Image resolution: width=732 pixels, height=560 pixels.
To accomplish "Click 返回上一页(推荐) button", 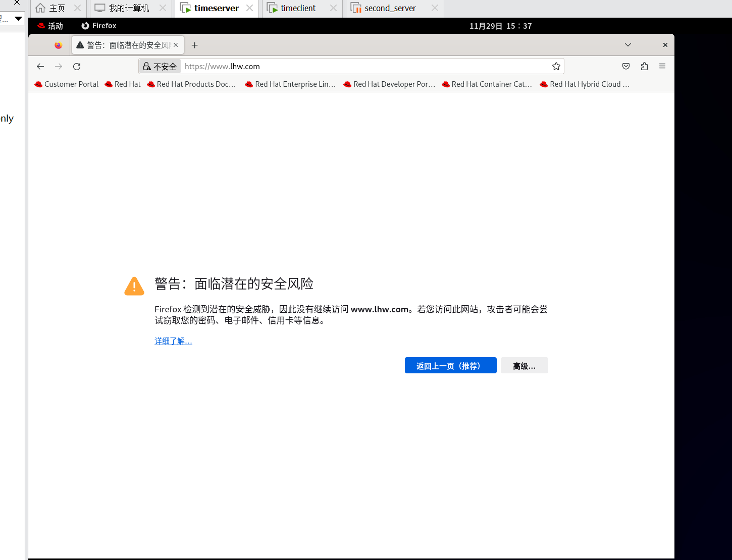I will 451,365.
